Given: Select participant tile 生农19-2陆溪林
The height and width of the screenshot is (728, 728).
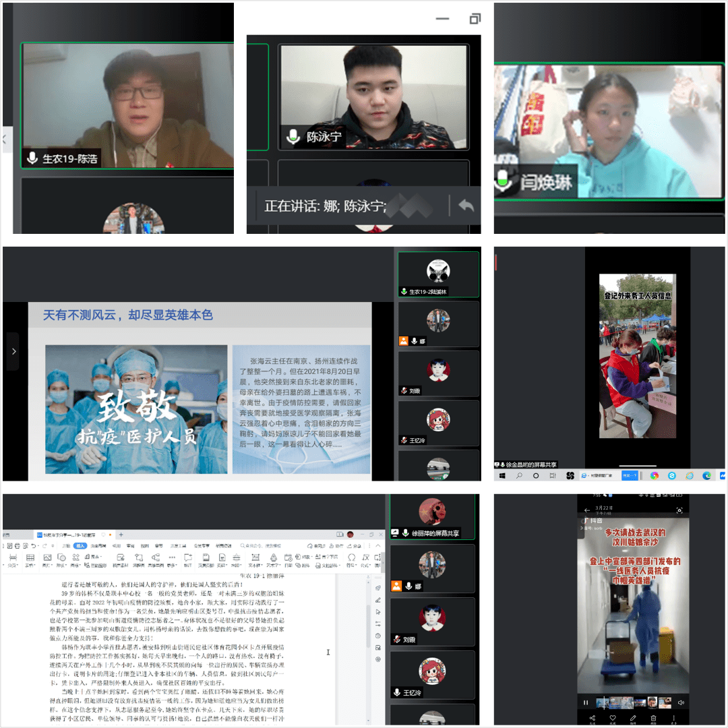Looking at the screenshot, I should [438, 274].
